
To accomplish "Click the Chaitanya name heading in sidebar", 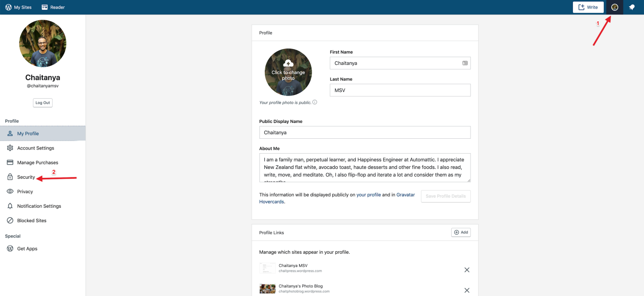I will point(43,77).
